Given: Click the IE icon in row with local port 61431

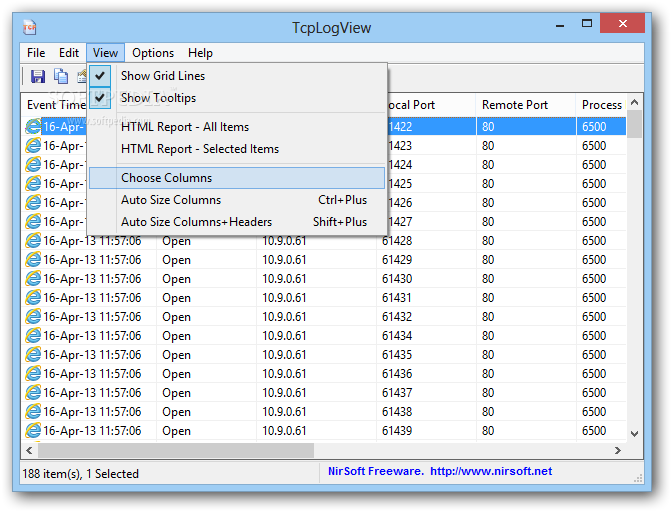Looking at the screenshot, I should pyautogui.click(x=33, y=298).
